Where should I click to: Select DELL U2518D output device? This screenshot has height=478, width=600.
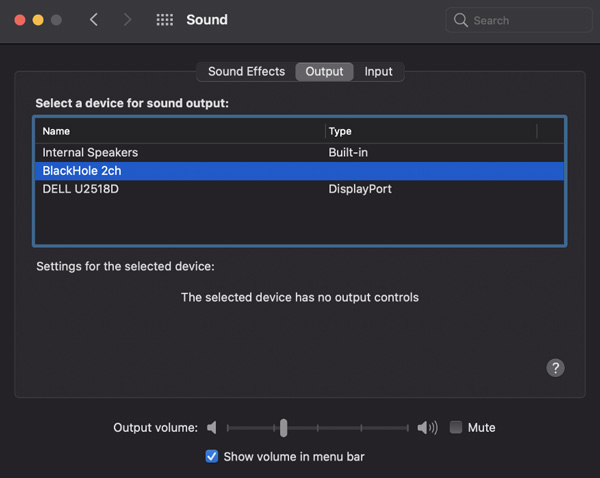coord(80,189)
